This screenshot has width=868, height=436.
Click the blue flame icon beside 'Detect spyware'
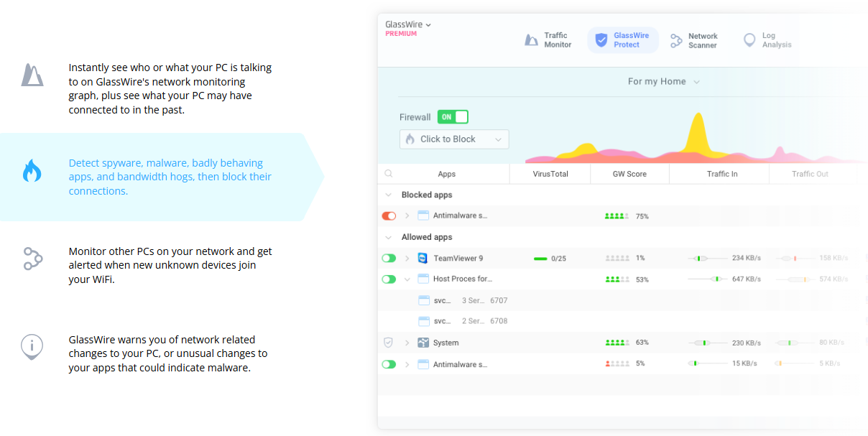[32, 170]
